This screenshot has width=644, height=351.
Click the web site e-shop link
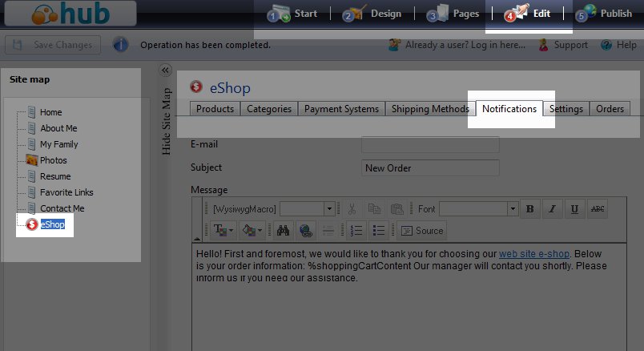[x=534, y=254]
